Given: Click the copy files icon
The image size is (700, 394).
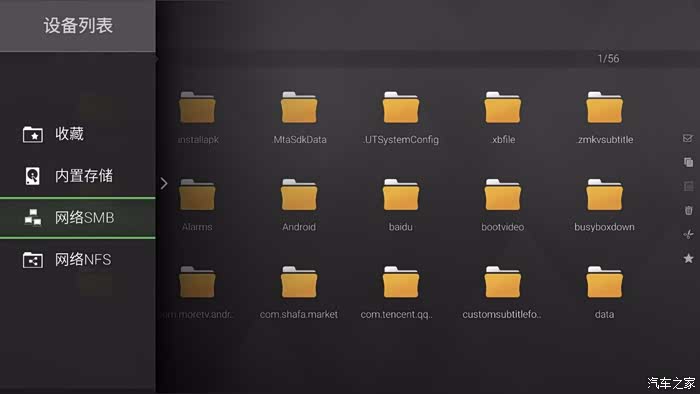Looking at the screenshot, I should coord(688,162).
